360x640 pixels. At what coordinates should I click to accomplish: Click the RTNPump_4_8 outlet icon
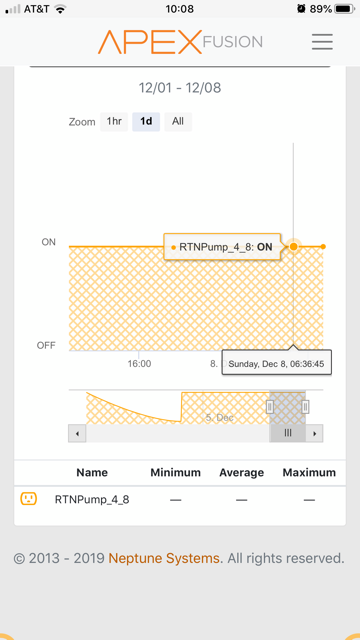pos(29,498)
